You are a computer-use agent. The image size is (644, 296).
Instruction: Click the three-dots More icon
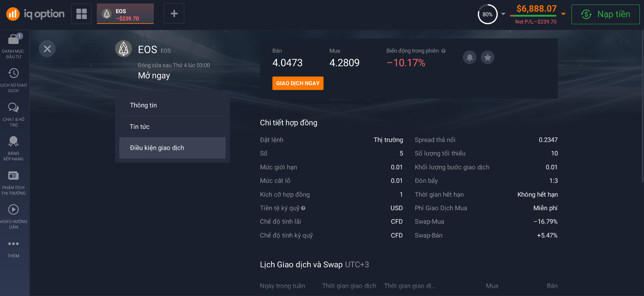[x=13, y=244]
